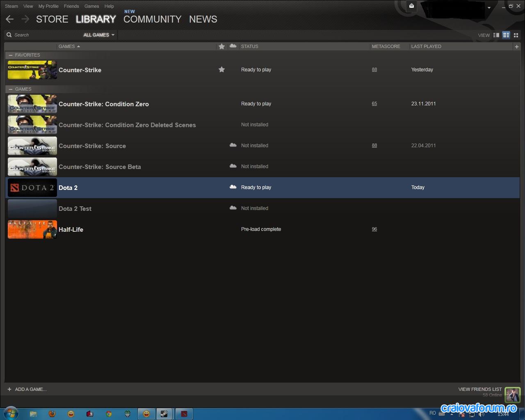Toggle the Counter-Strike favorite star
Image resolution: width=525 pixels, height=420 pixels.
[221, 69]
